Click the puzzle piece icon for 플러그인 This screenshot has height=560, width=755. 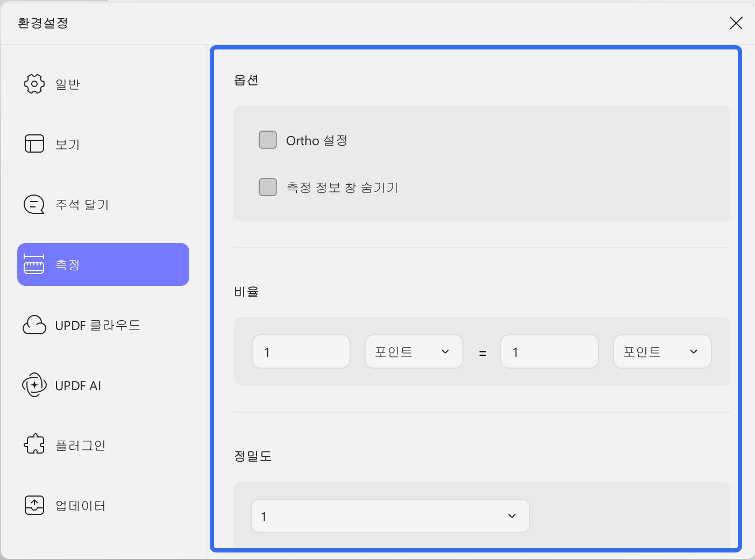[34, 444]
